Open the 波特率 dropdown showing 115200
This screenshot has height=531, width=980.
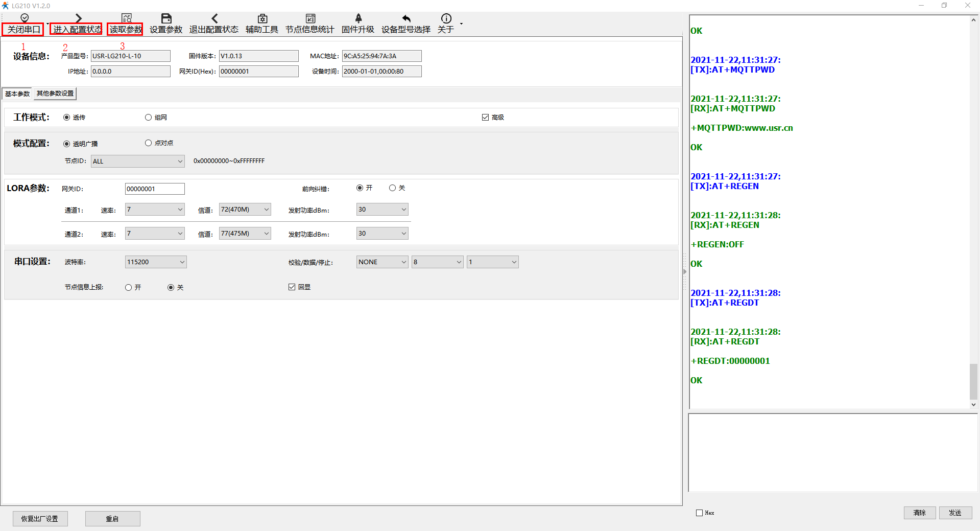156,262
